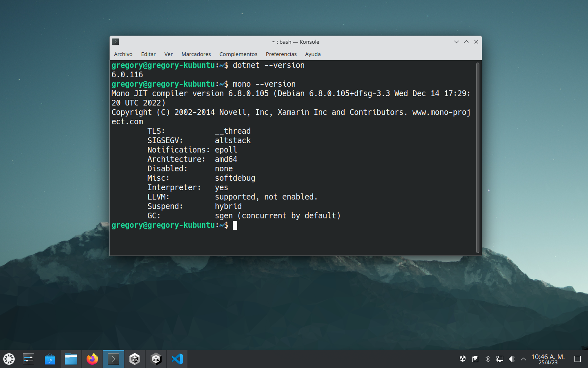
Task: Click the '~ : bash — Konsole' window title
Action: point(296,42)
